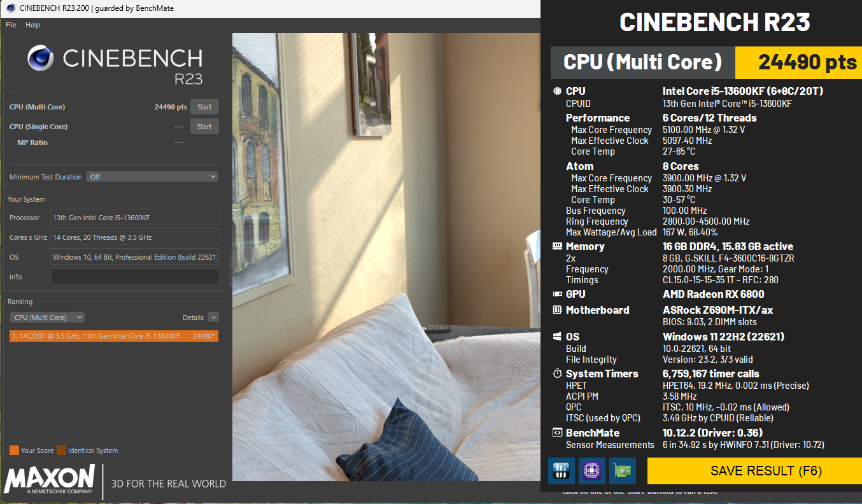Screen dimensions: 862x504
Task: Click the MAXON logo at bottom left
Action: click(49, 480)
